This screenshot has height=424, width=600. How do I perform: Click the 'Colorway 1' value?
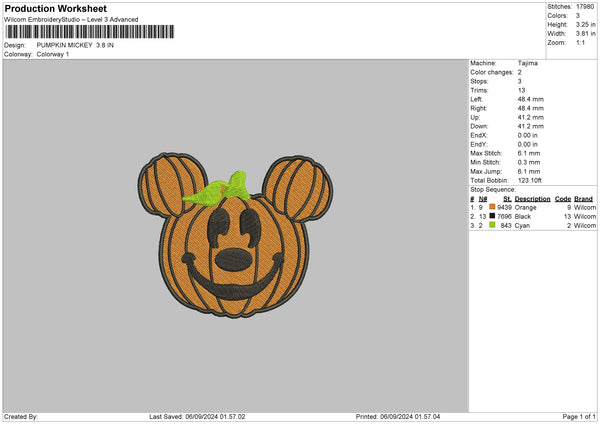click(53, 54)
